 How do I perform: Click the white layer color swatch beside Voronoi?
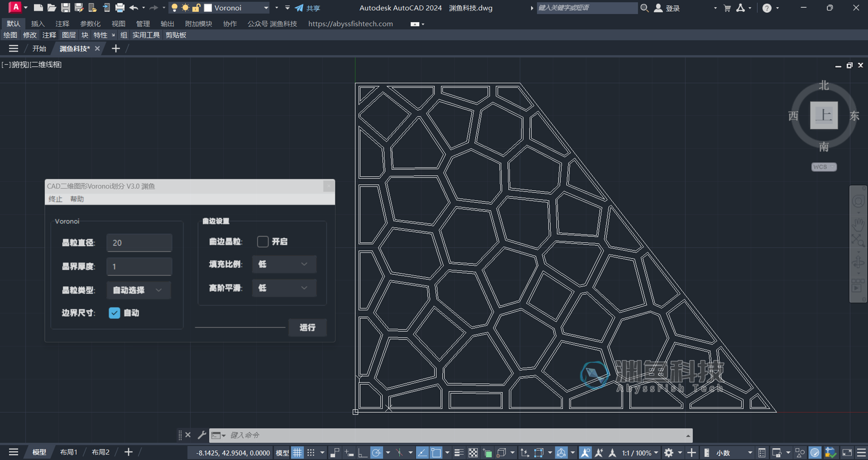(x=208, y=8)
